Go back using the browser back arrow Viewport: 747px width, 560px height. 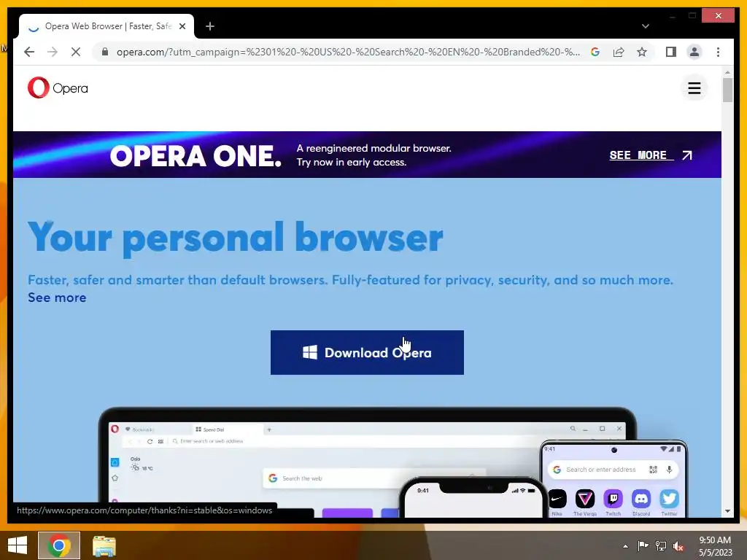coord(29,52)
